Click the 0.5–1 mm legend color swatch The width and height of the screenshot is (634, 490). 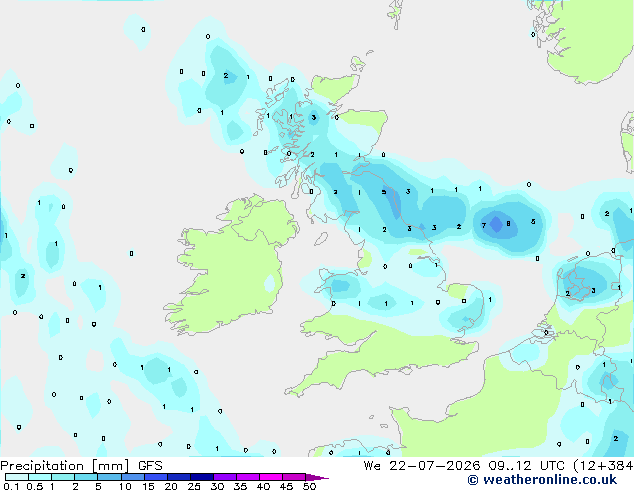(40, 477)
